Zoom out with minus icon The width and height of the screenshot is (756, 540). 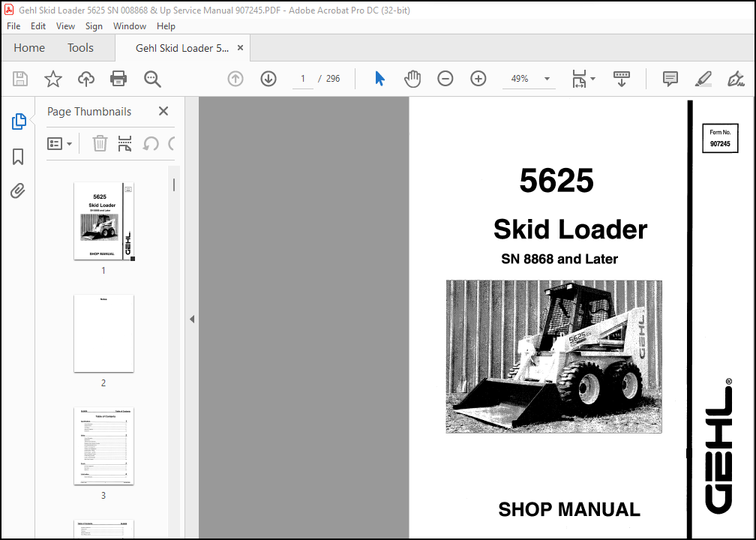(x=445, y=79)
